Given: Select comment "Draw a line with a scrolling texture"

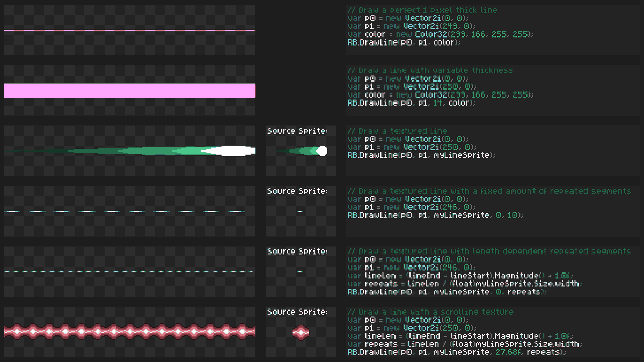Looking at the screenshot, I should [x=436, y=312].
